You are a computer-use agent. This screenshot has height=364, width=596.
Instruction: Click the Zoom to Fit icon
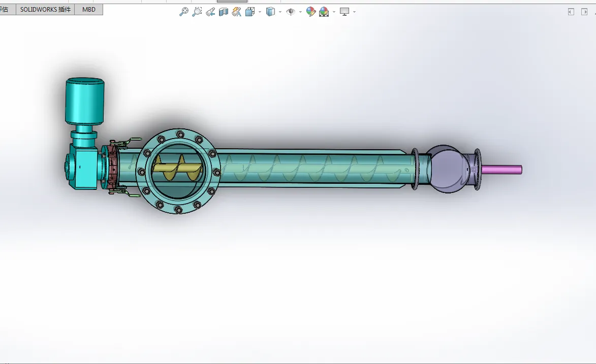(x=184, y=12)
